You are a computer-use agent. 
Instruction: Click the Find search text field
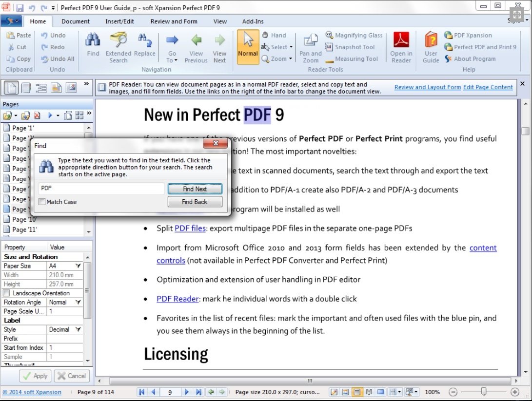(x=101, y=189)
